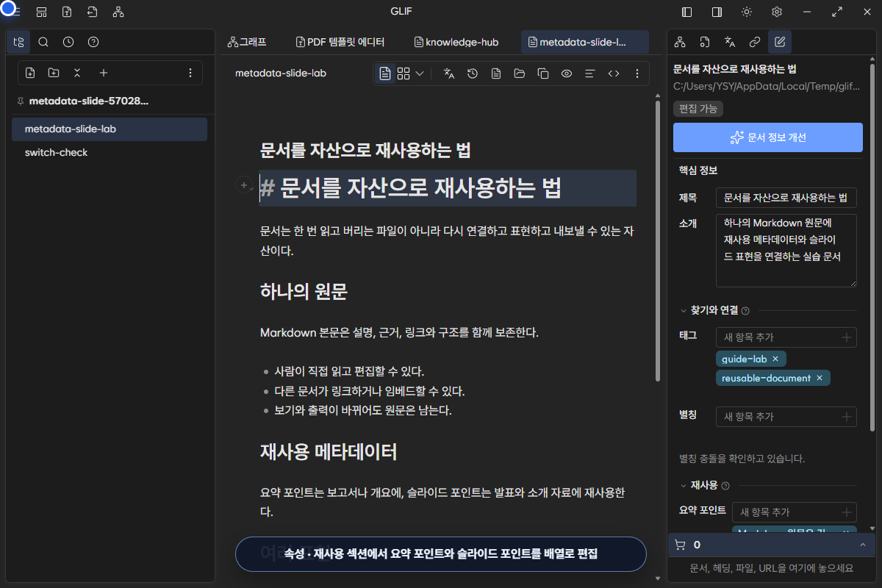Click the 문서 정보 개선 button

point(768,137)
